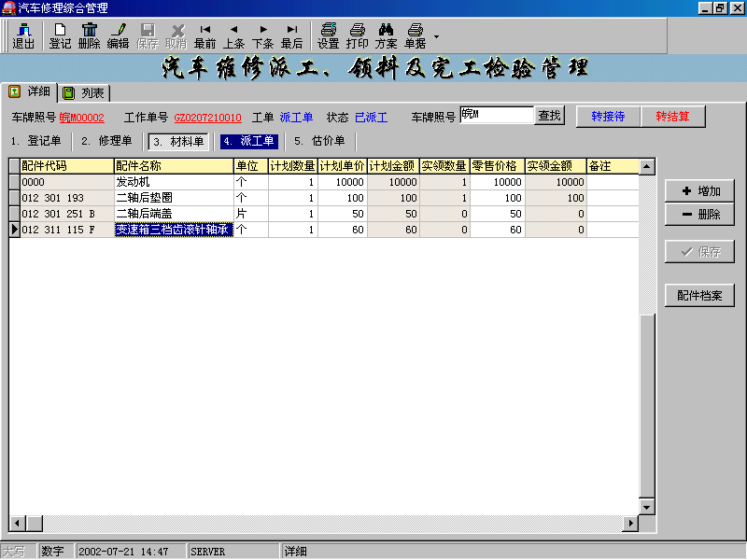
Task: Click the 打印 (print) toolbar icon
Action: pos(358,36)
